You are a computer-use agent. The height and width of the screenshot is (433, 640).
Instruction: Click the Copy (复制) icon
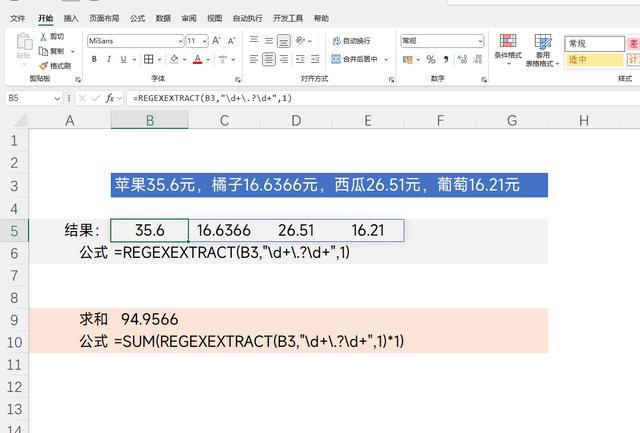43,51
